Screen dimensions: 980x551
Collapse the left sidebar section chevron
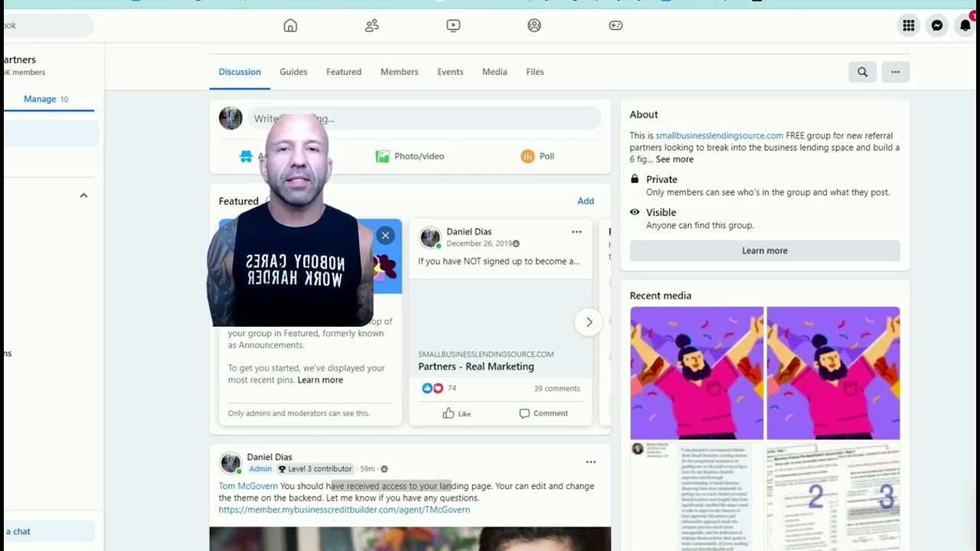(83, 195)
